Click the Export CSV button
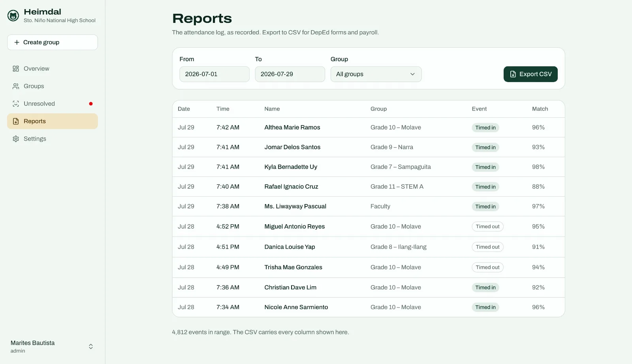The width and height of the screenshot is (632, 364). pyautogui.click(x=530, y=74)
